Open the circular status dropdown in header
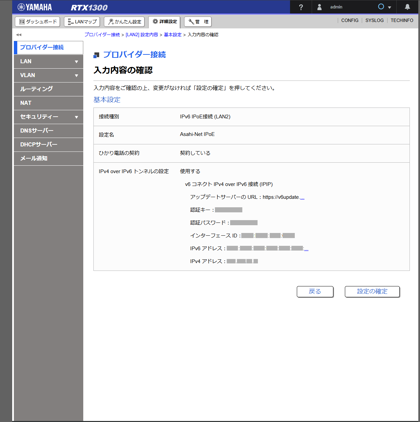Viewport: 420px width, 422px height. pyautogui.click(x=384, y=7)
